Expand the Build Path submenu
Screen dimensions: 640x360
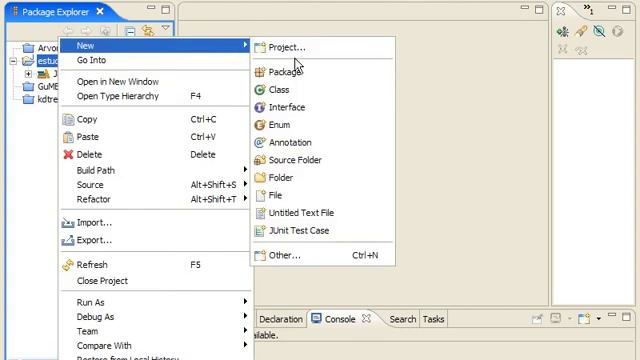click(155, 170)
